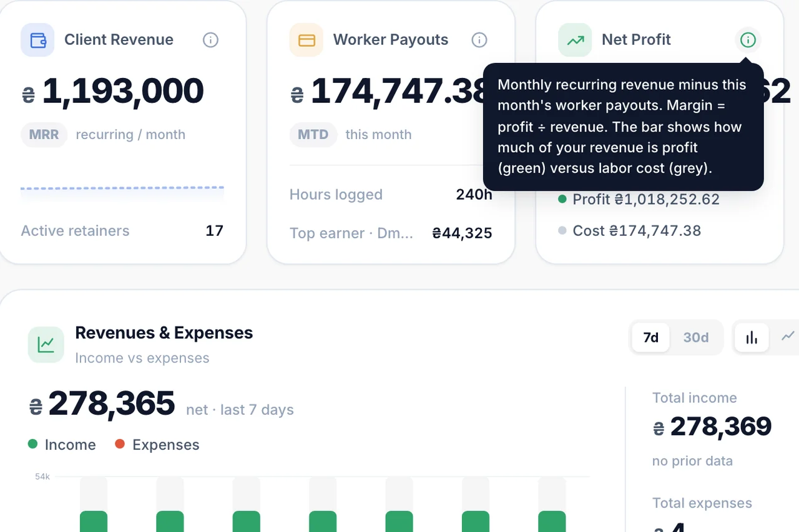
Task: Click the Hours logged label
Action: click(336, 195)
